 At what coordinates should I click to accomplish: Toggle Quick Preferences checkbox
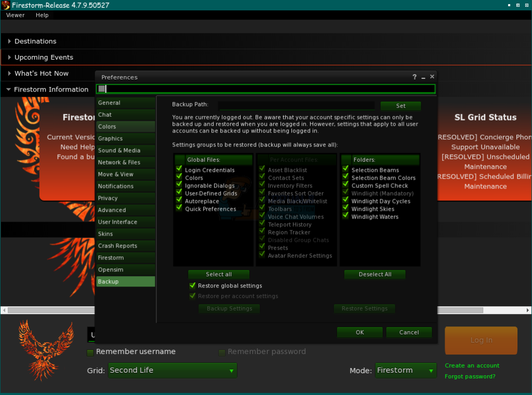[179, 208]
